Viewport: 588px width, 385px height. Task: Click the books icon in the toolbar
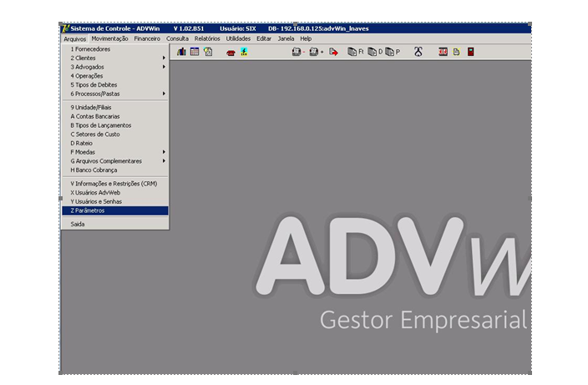(x=181, y=52)
